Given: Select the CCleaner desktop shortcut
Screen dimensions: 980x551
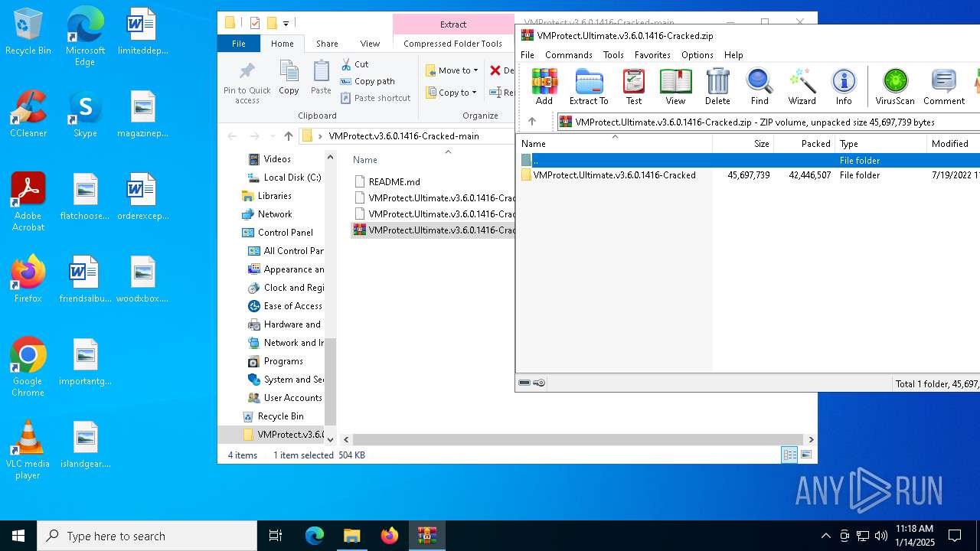Looking at the screenshot, I should point(28,115).
